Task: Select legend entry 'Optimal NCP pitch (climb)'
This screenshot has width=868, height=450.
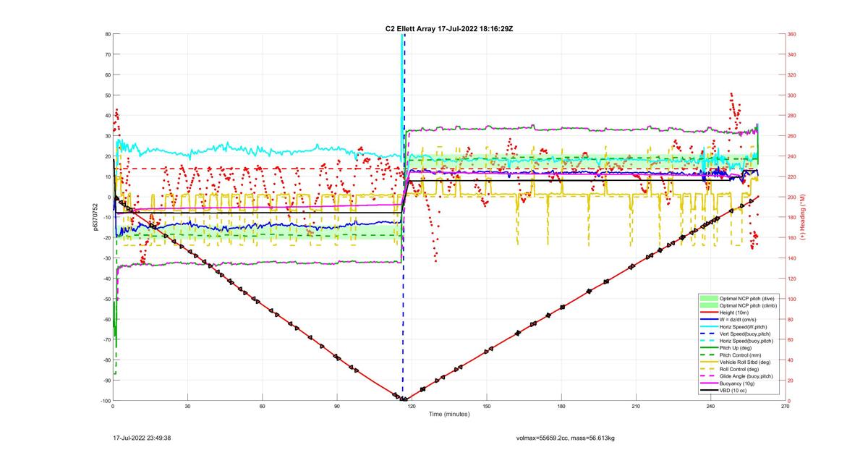Action: 748,305
